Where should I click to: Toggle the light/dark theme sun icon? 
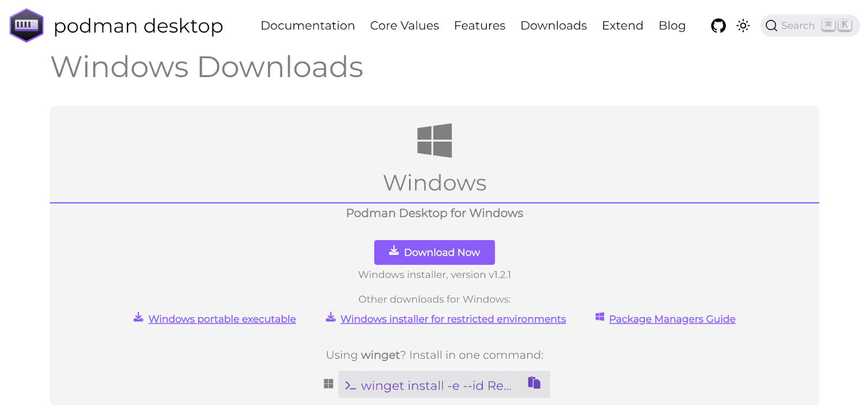pos(743,26)
